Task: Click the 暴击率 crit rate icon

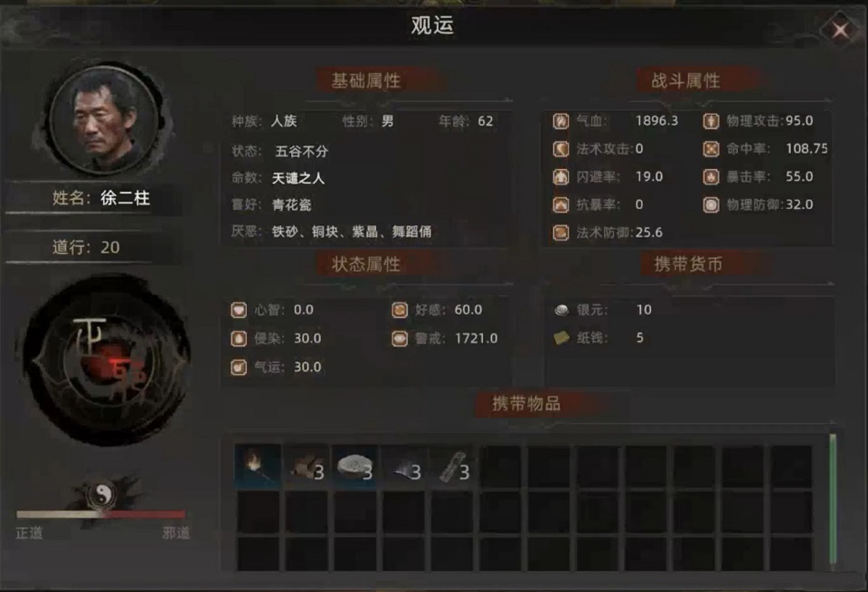Action: pos(711,176)
